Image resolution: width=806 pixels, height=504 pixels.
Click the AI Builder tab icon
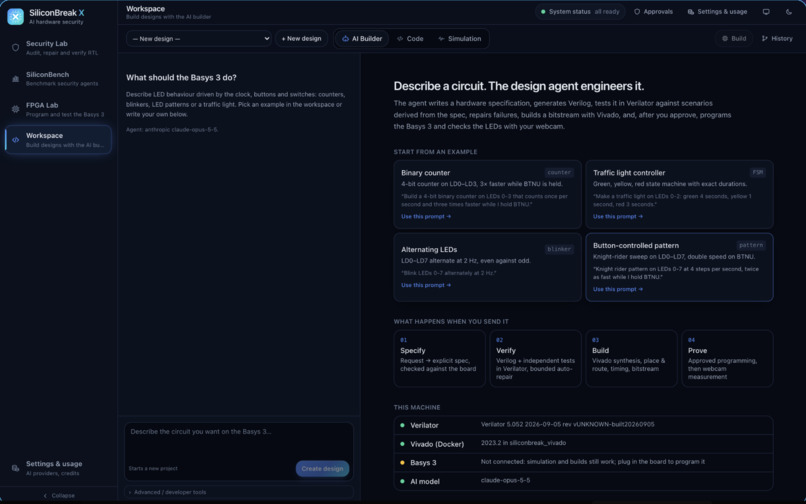pyautogui.click(x=345, y=39)
